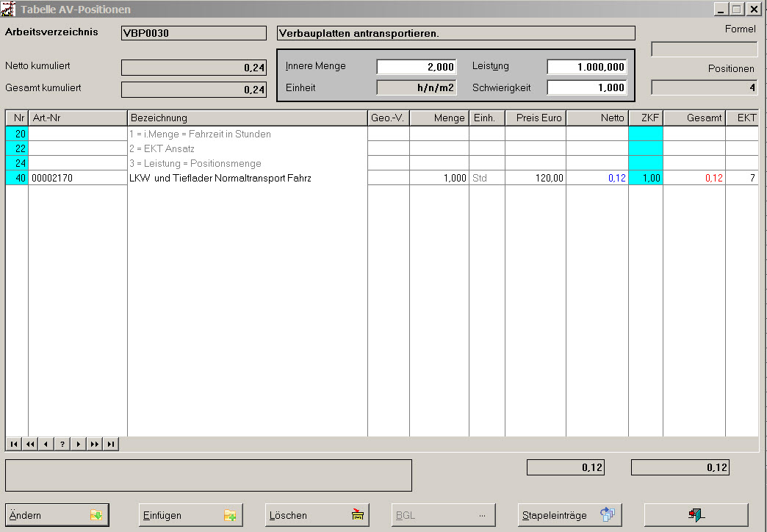Click the exit door icon button
This screenshot has height=532, width=767.
coord(696,515)
